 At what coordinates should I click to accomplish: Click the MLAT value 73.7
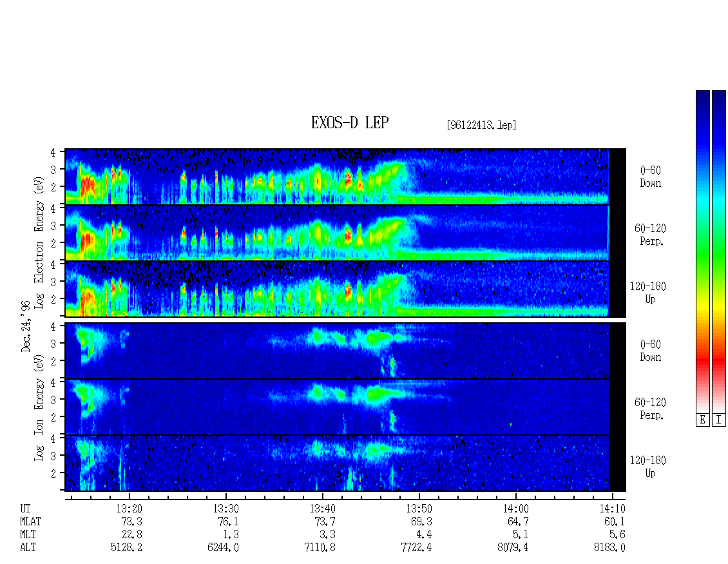(325, 521)
